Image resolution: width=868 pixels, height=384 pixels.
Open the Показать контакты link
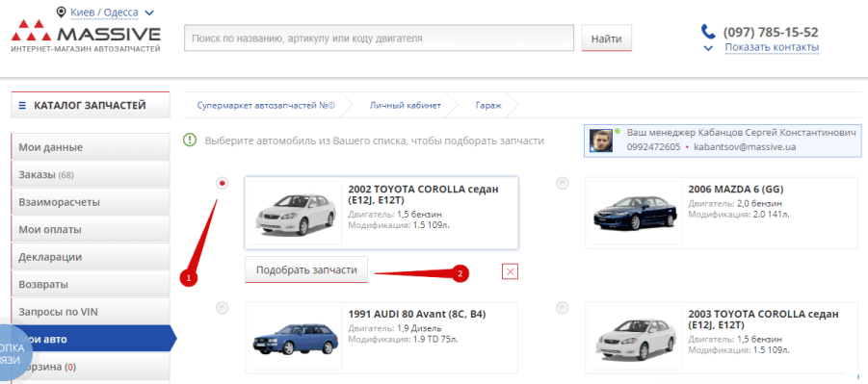pyautogui.click(x=772, y=47)
